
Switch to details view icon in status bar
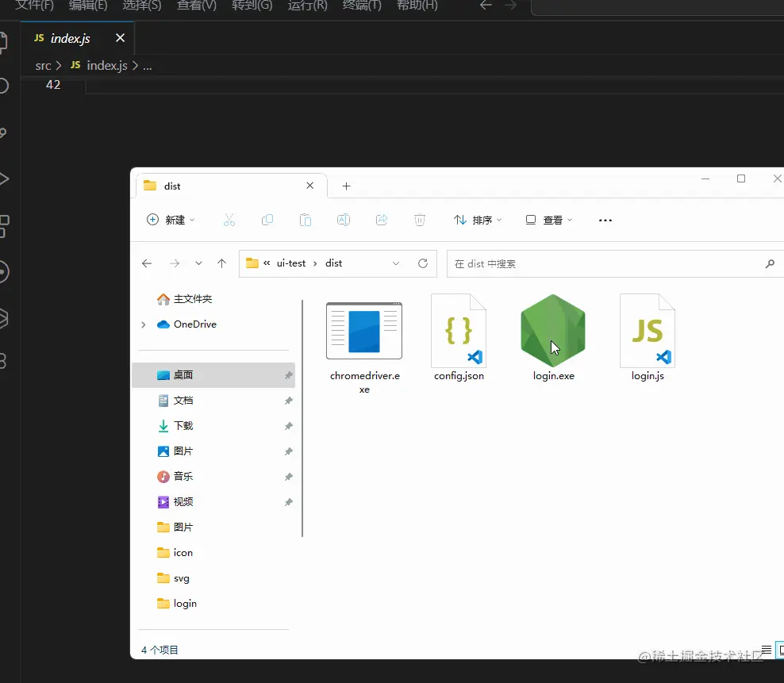766,650
